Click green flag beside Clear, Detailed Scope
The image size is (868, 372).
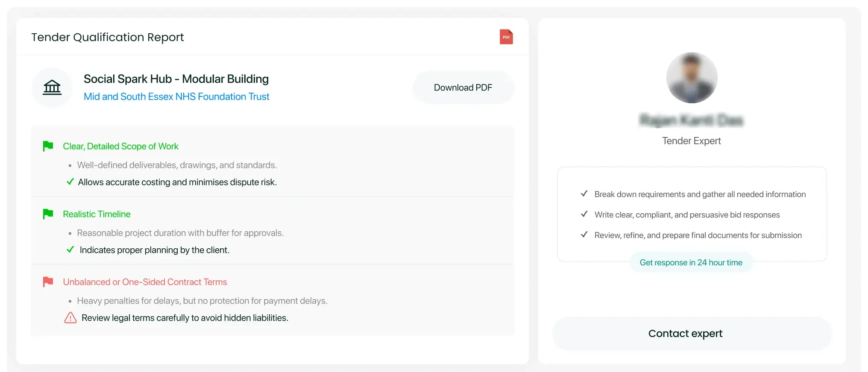(48, 146)
